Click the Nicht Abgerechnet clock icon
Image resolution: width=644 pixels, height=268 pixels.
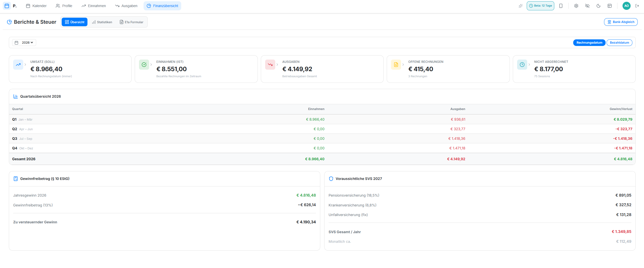(x=522, y=65)
